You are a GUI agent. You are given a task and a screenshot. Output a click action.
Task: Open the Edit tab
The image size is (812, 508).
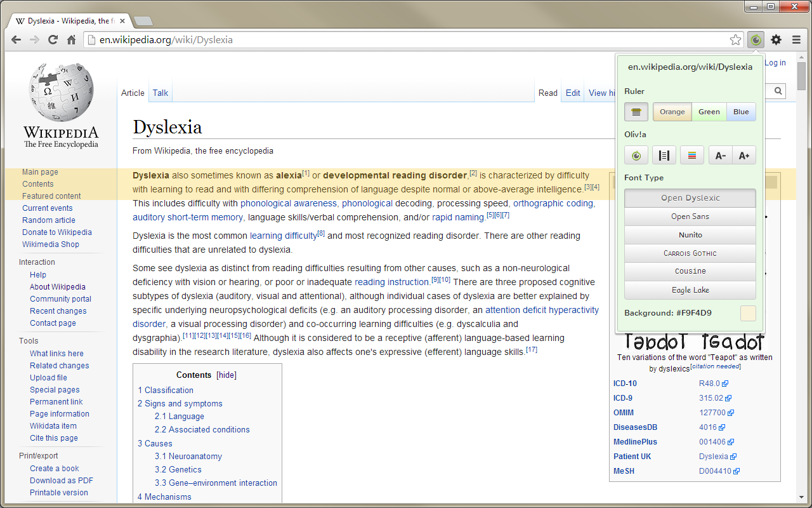(x=573, y=93)
